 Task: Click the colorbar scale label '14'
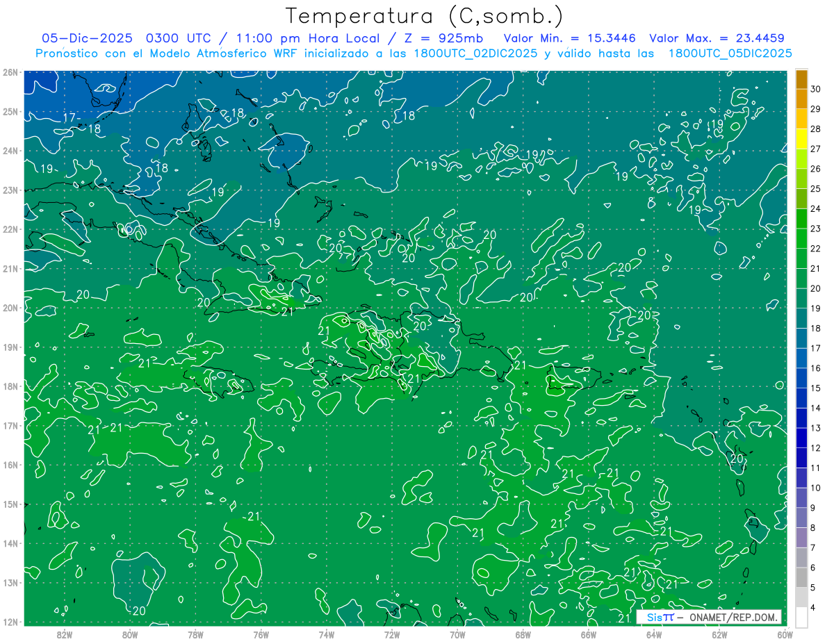coord(815,408)
